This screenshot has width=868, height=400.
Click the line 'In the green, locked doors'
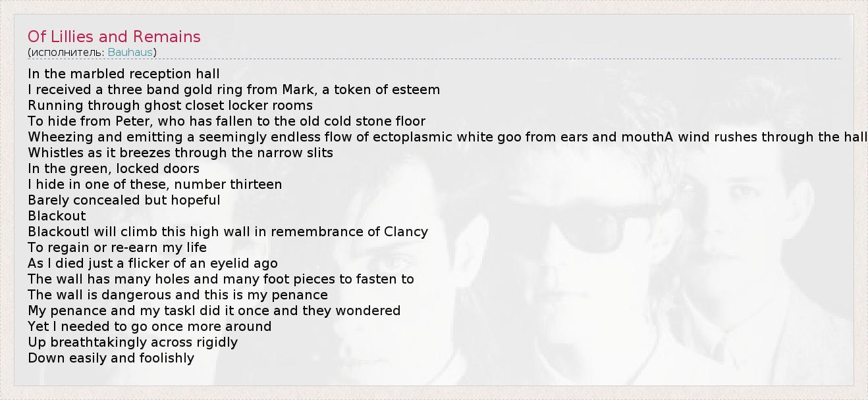(x=113, y=168)
